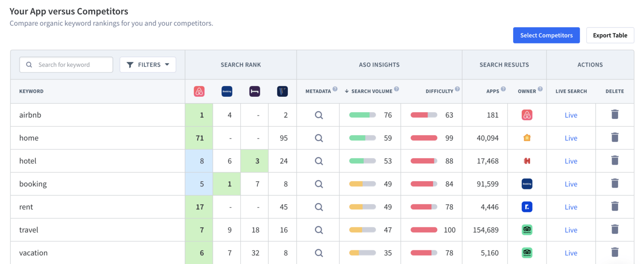The image size is (644, 264).
Task: Switch to the ASO Insights column section
Action: (x=379, y=64)
